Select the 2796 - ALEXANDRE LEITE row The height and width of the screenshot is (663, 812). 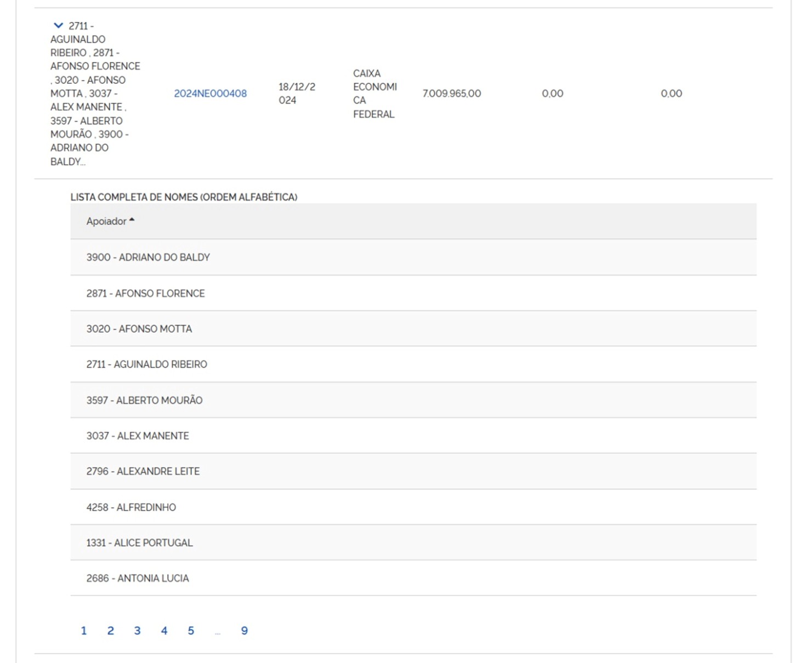pyautogui.click(x=143, y=472)
